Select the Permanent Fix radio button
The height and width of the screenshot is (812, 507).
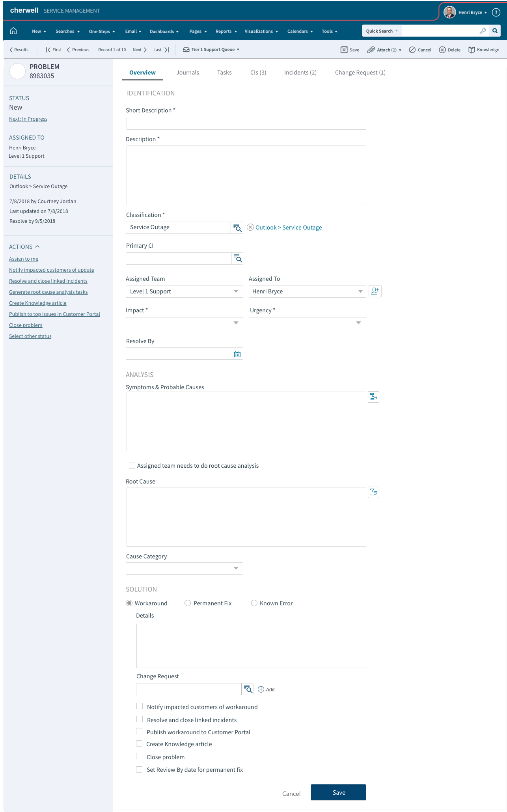[188, 603]
